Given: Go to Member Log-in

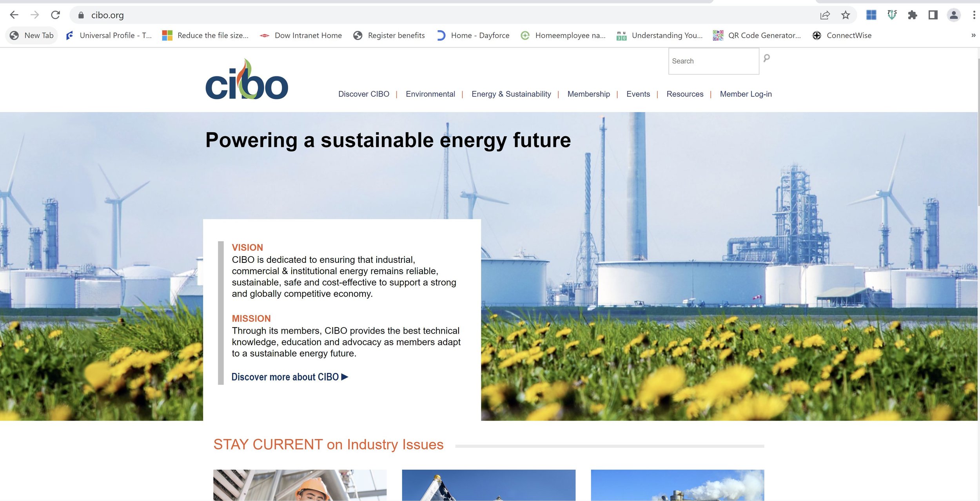Looking at the screenshot, I should point(746,94).
